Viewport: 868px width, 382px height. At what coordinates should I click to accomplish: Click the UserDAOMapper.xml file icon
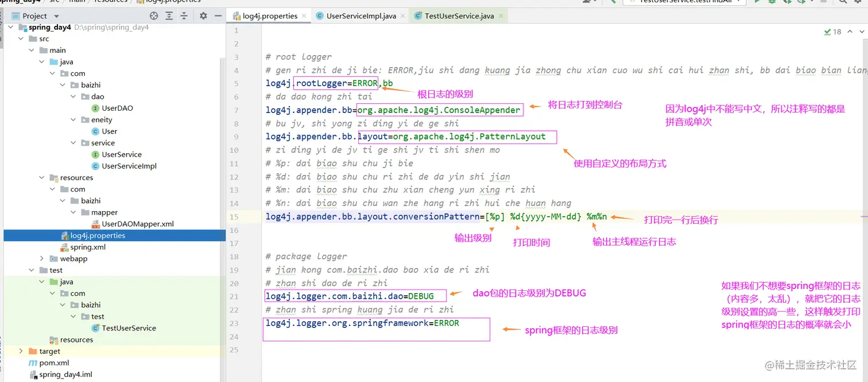tap(96, 224)
